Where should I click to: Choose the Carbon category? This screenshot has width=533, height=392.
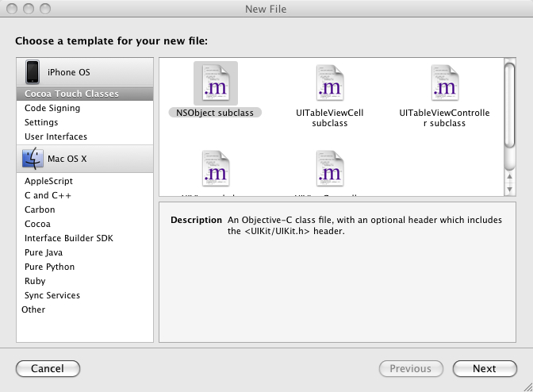point(85,209)
